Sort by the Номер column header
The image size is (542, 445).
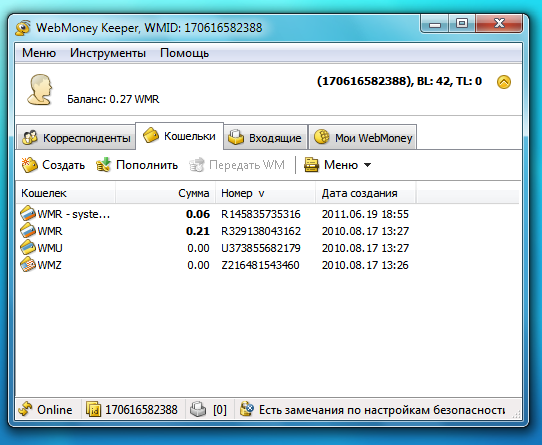[x=265, y=193]
